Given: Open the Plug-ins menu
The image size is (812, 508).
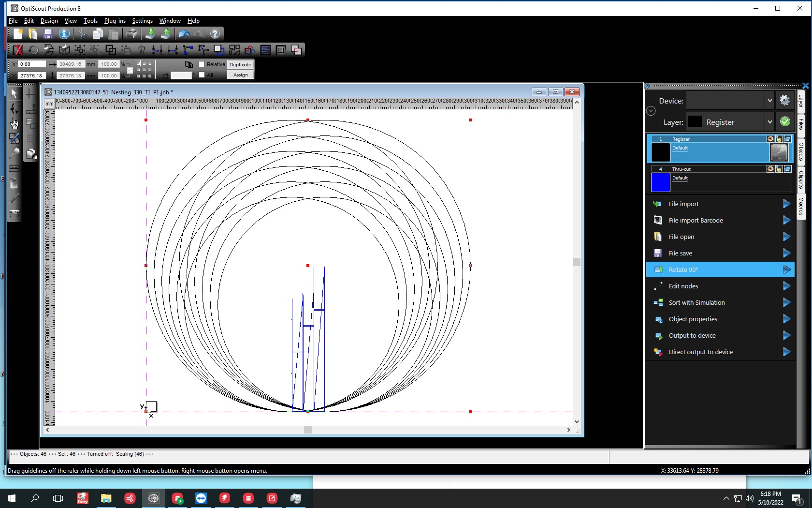Looking at the screenshot, I should [115, 21].
